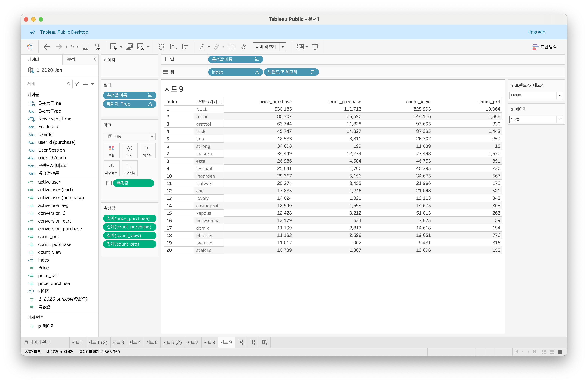Open the p_브랜드/카테고리 parameter dropdown
Screen dimensions: 588x383
point(560,96)
